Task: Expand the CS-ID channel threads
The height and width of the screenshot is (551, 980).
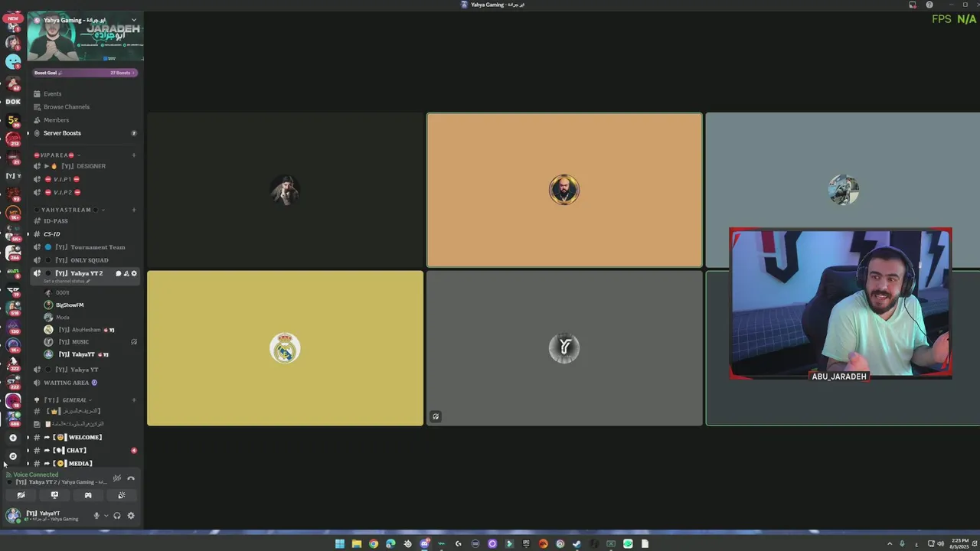Action: 28,233
